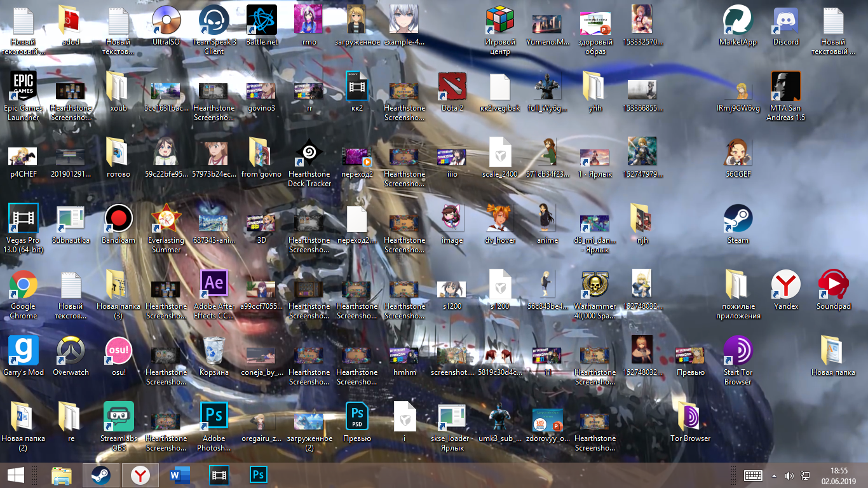
Task: Open UltraISO desktop shortcut
Action: click(166, 21)
